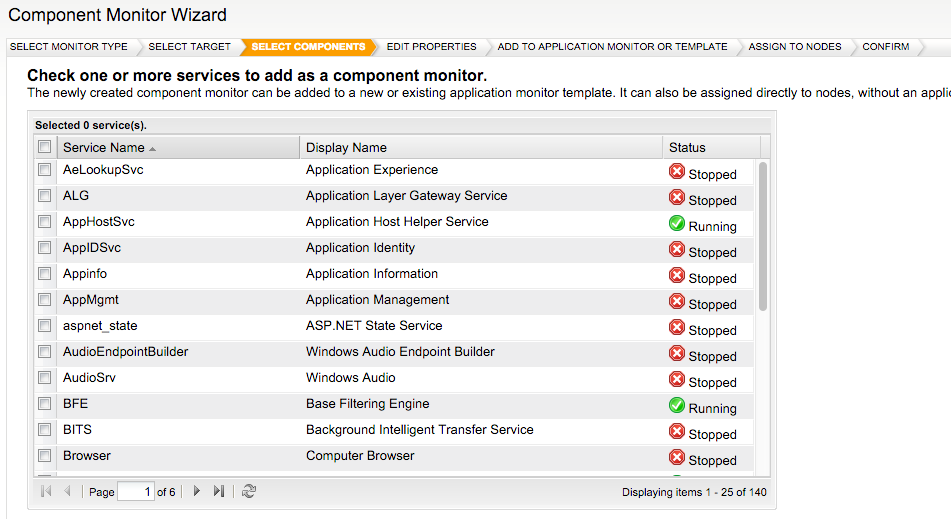The width and height of the screenshot is (951, 519).
Task: Sort by the Display Name column header
Action: [x=346, y=148]
